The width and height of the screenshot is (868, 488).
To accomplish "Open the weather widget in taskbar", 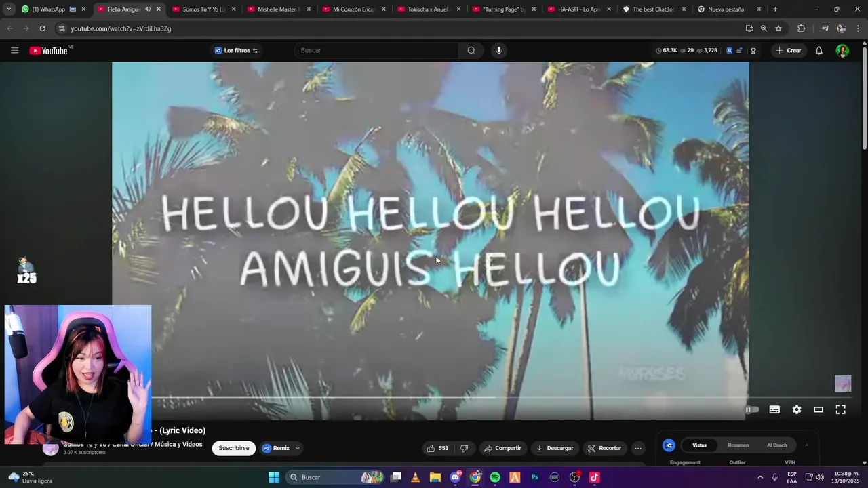I will click(31, 477).
